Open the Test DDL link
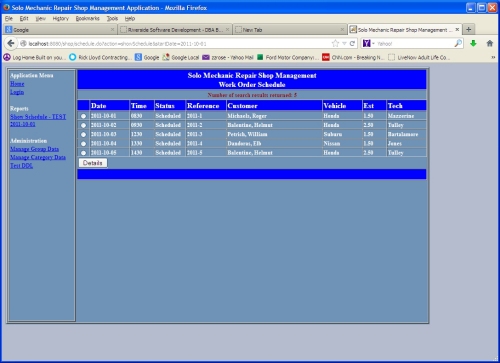Screen dimensions: 500x363 (21, 166)
